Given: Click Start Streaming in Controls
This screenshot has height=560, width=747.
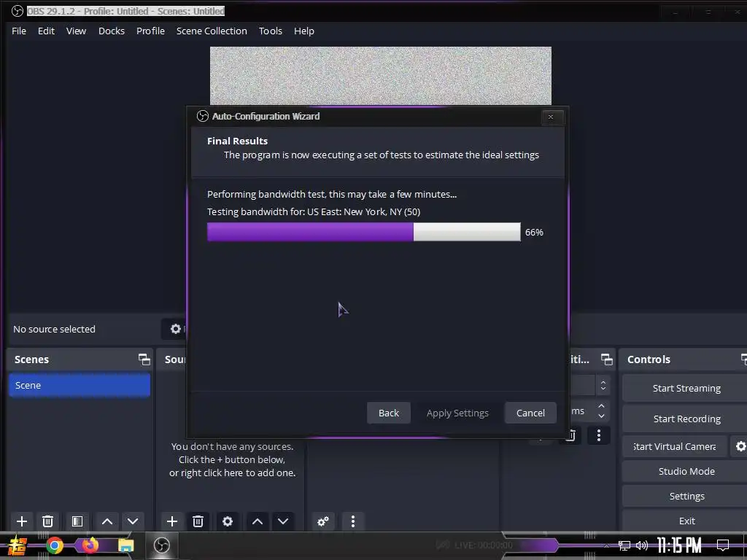Looking at the screenshot, I should (x=686, y=388).
